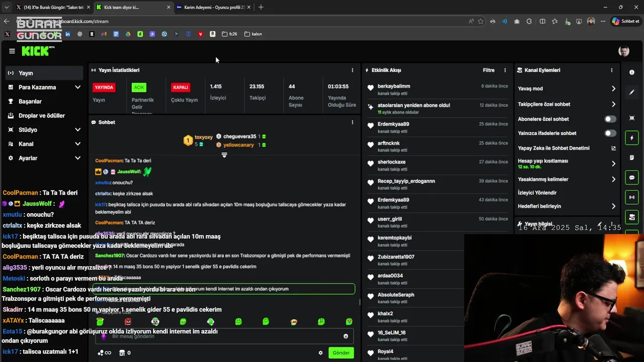Click the Gönder send button
644x362 pixels.
click(x=341, y=353)
